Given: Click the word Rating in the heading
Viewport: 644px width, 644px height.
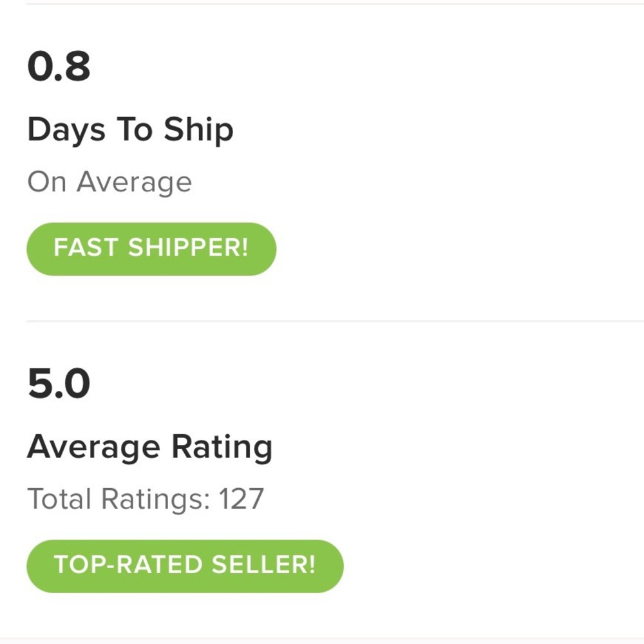Looking at the screenshot, I should click(x=222, y=447).
